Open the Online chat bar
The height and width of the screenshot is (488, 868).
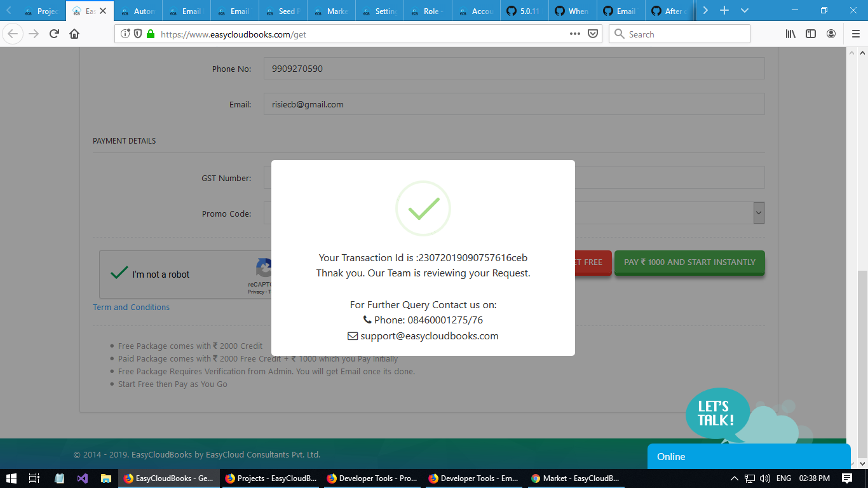[x=749, y=456]
